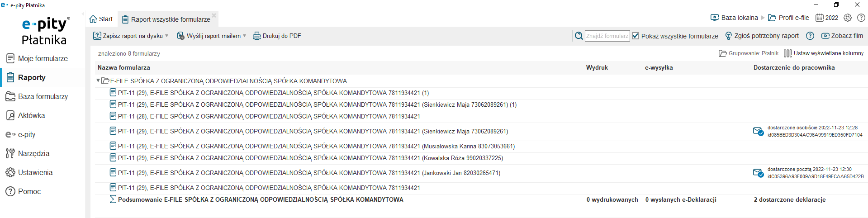The width and height of the screenshot is (868, 218).
Task: Click Zobacz film button
Action: tap(842, 36)
